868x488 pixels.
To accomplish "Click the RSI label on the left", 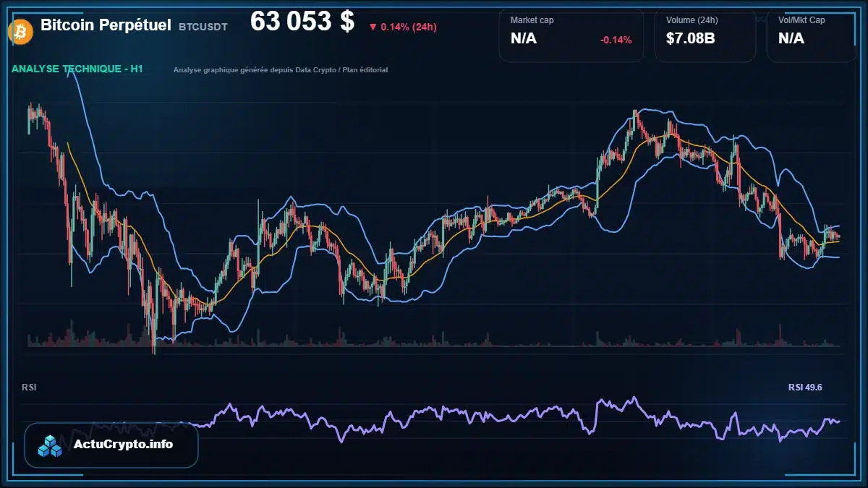I will [x=29, y=388].
